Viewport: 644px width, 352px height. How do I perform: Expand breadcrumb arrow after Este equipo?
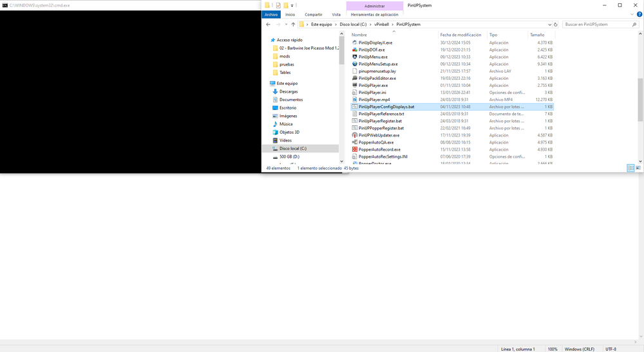click(336, 24)
